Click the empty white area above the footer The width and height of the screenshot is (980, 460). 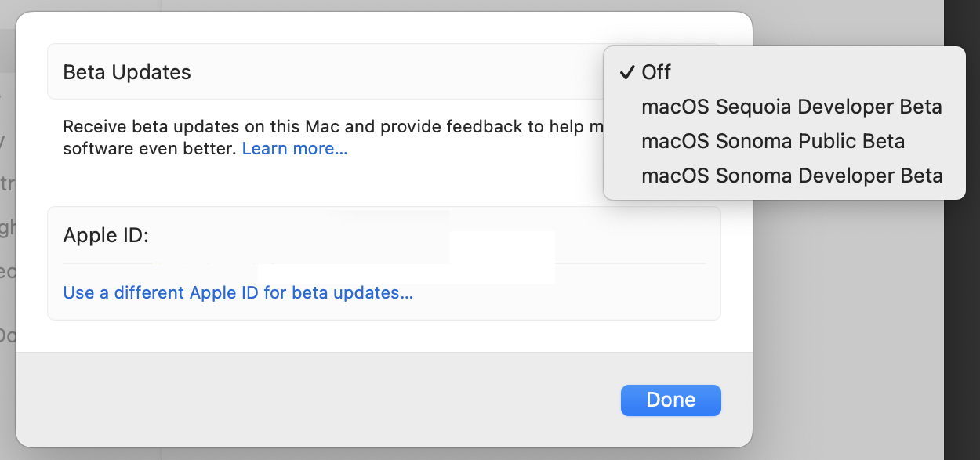384,335
